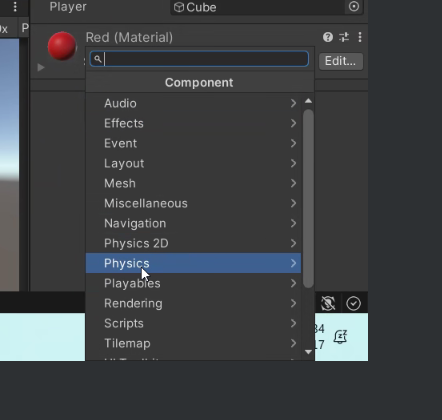This screenshot has height=420, width=442.
Task: Expand the Red material foldout triangle
Action: tap(41, 67)
